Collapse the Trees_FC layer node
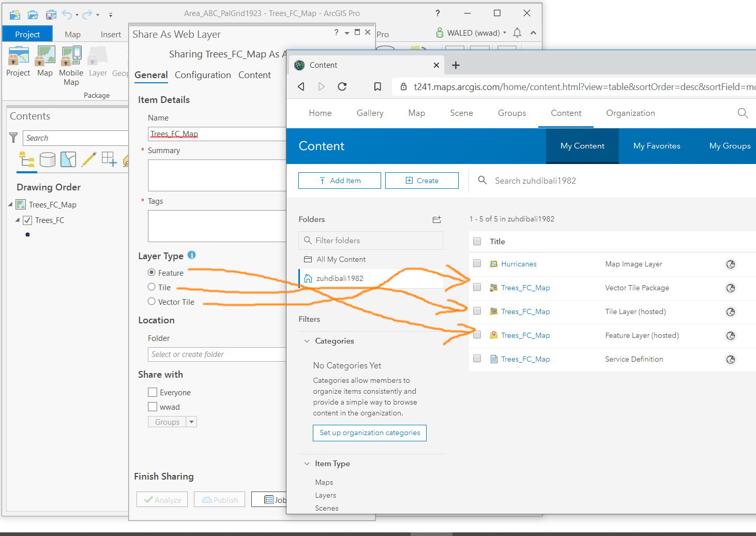This screenshot has height=536, width=756. click(17, 220)
